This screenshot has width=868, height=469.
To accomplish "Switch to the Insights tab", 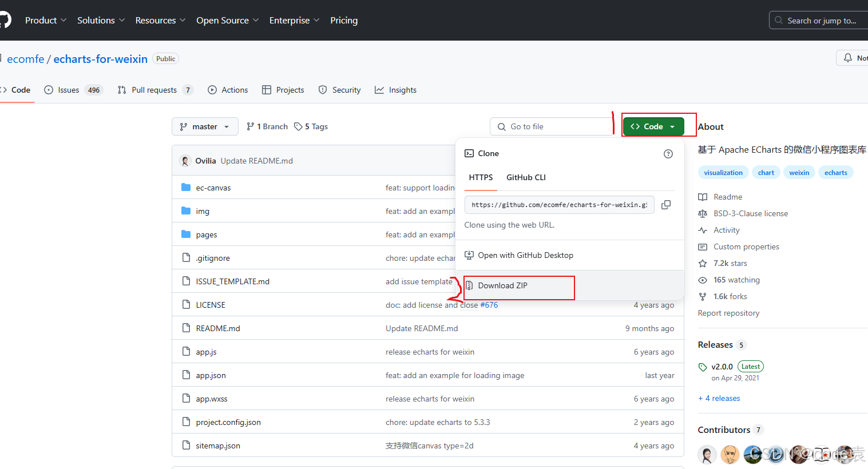I will [x=395, y=90].
